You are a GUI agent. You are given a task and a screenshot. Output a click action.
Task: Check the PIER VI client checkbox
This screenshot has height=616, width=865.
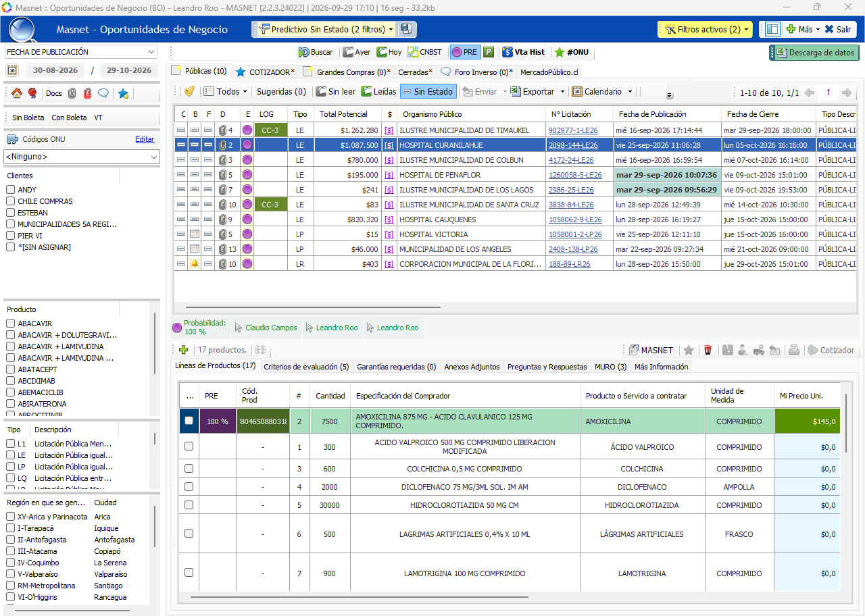pyautogui.click(x=11, y=236)
